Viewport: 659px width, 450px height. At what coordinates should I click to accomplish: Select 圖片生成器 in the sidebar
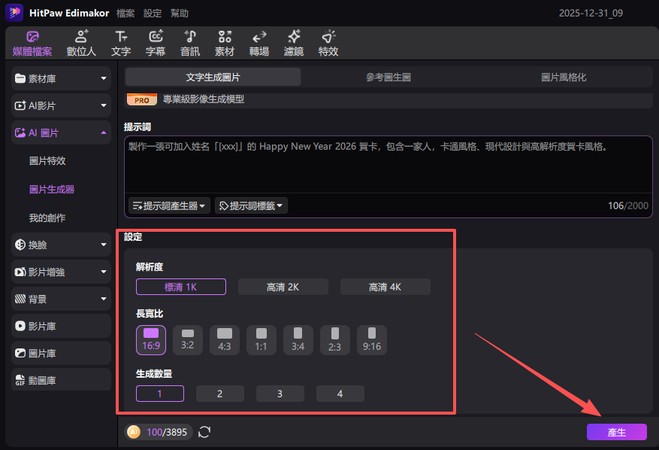[52, 189]
